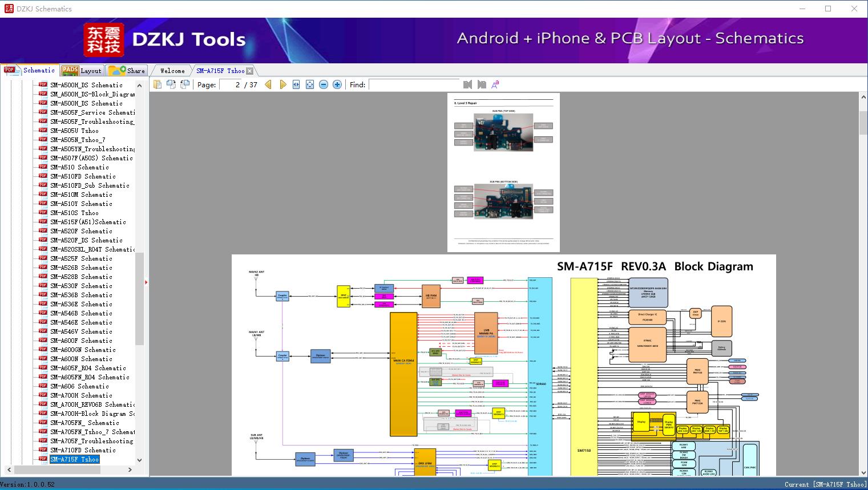Viewport: 868px width, 490px height.
Task: Go to the next page arrow
Action: pos(282,84)
